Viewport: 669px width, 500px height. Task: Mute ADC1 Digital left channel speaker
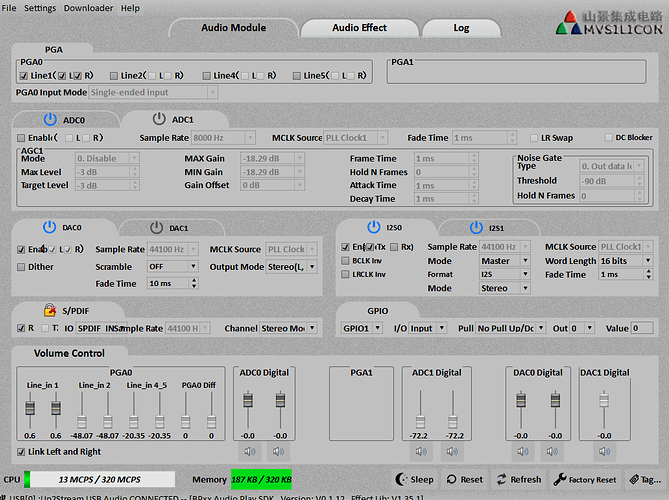pos(421,451)
